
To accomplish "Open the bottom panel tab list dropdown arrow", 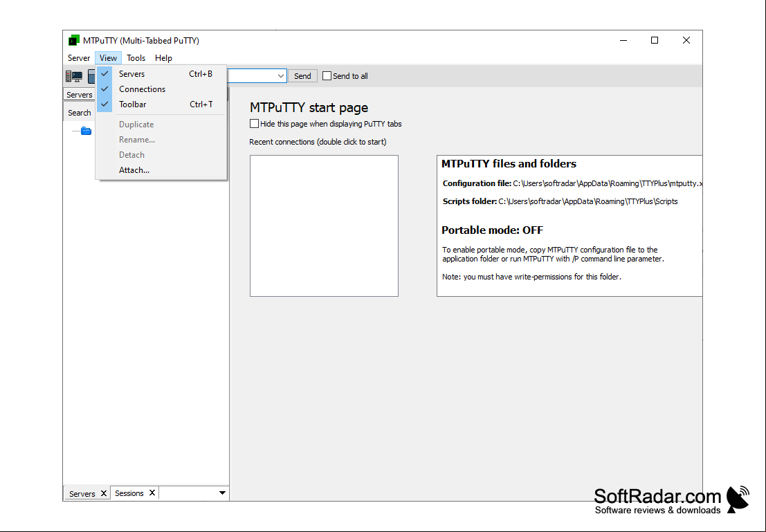I will click(x=222, y=493).
